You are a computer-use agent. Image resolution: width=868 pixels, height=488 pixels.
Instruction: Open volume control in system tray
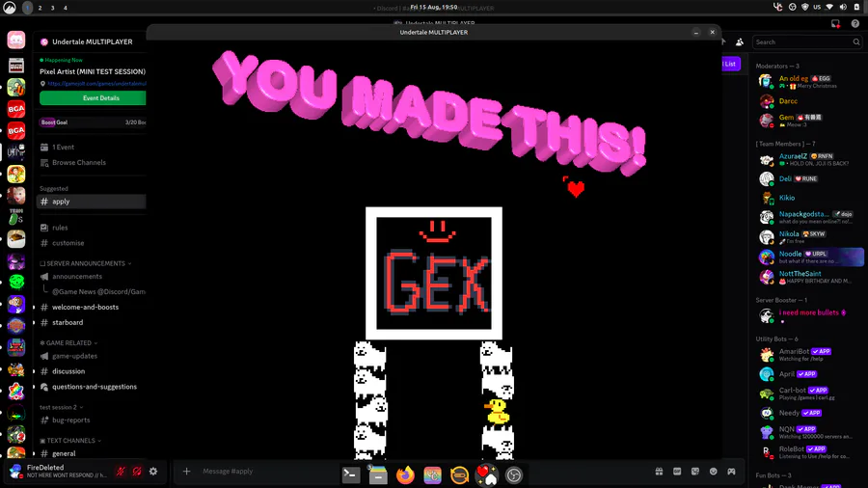843,7
